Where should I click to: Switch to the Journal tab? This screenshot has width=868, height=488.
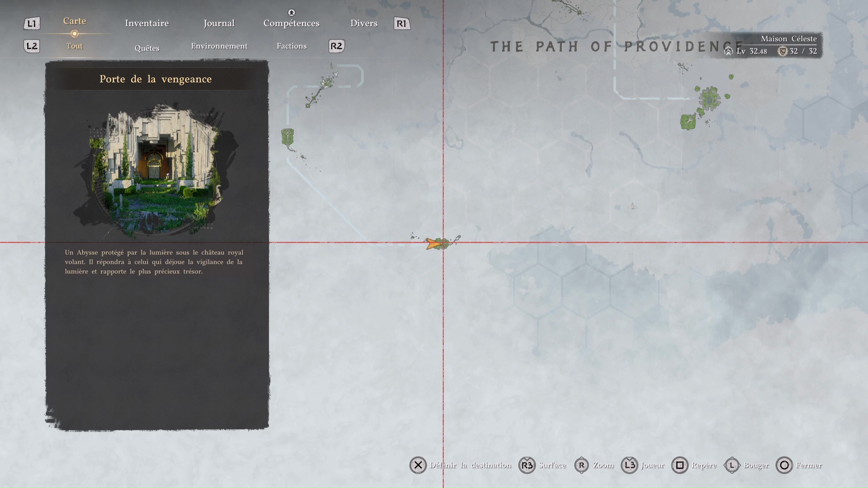pyautogui.click(x=219, y=23)
